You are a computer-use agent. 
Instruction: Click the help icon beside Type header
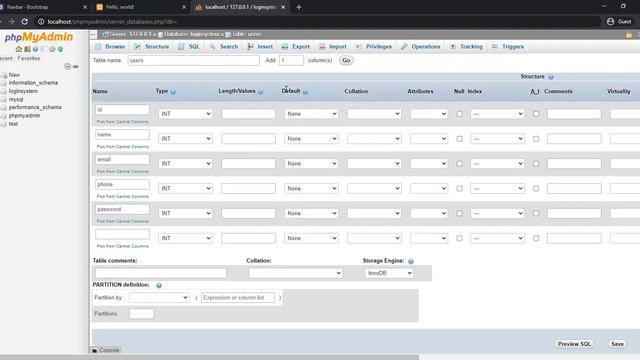pyautogui.click(x=173, y=92)
